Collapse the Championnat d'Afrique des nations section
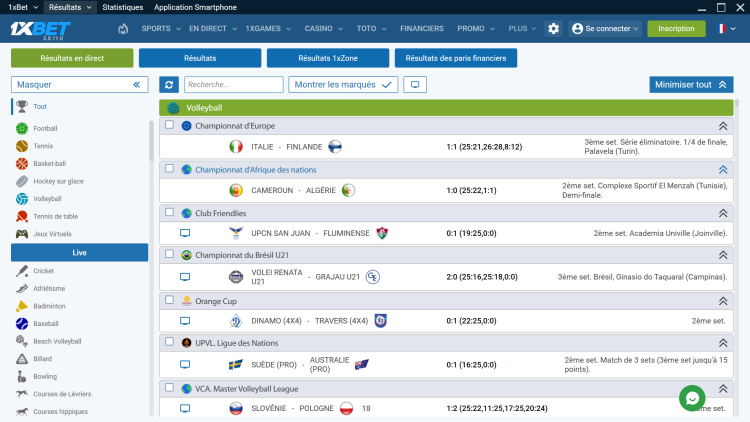 723,170
